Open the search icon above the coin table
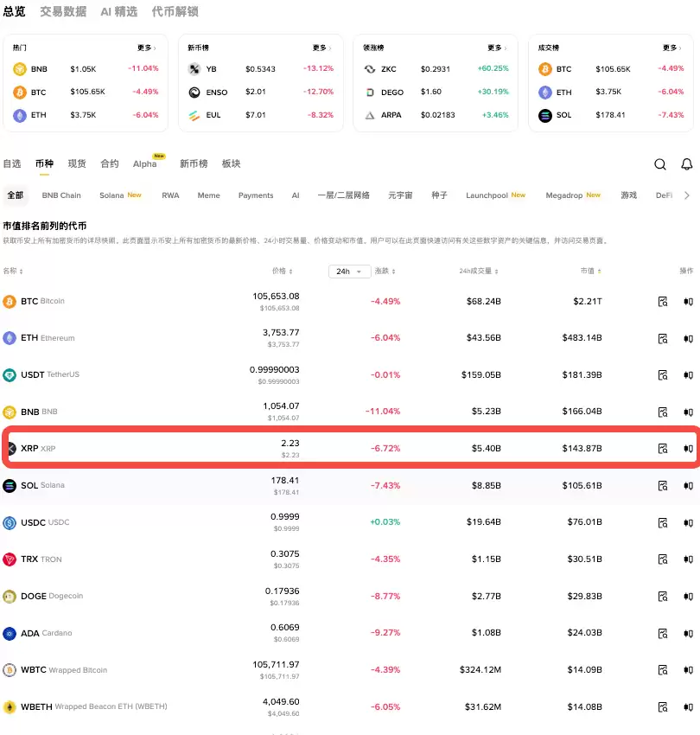Viewport: 700px width, 735px height. (659, 164)
